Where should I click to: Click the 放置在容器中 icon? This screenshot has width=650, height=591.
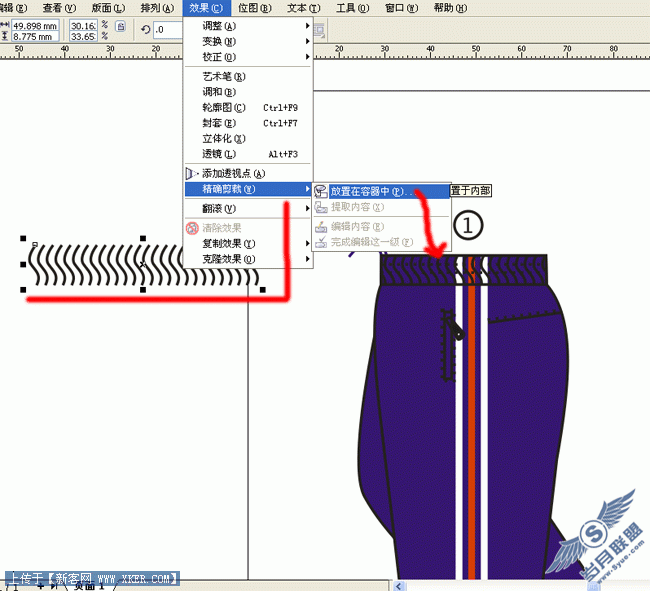point(321,191)
